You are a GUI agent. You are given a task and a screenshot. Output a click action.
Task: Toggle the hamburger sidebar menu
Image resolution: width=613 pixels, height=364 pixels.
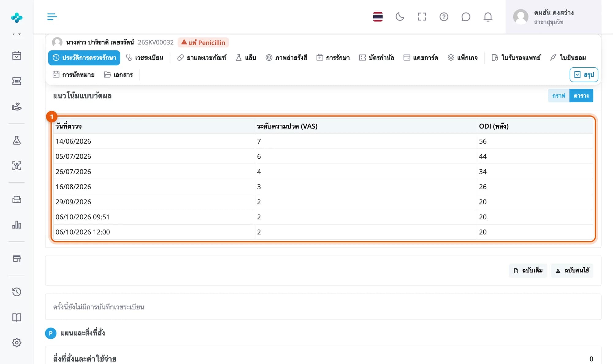pos(52,17)
